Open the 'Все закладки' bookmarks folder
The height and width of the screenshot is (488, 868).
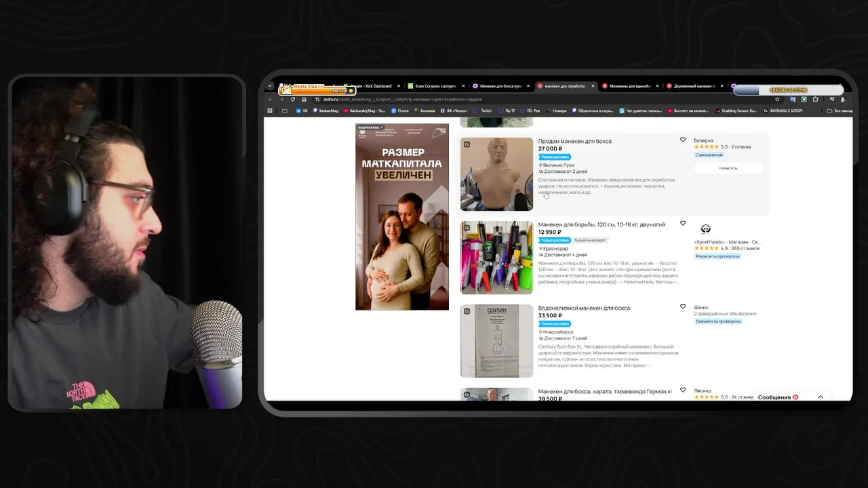pos(840,110)
